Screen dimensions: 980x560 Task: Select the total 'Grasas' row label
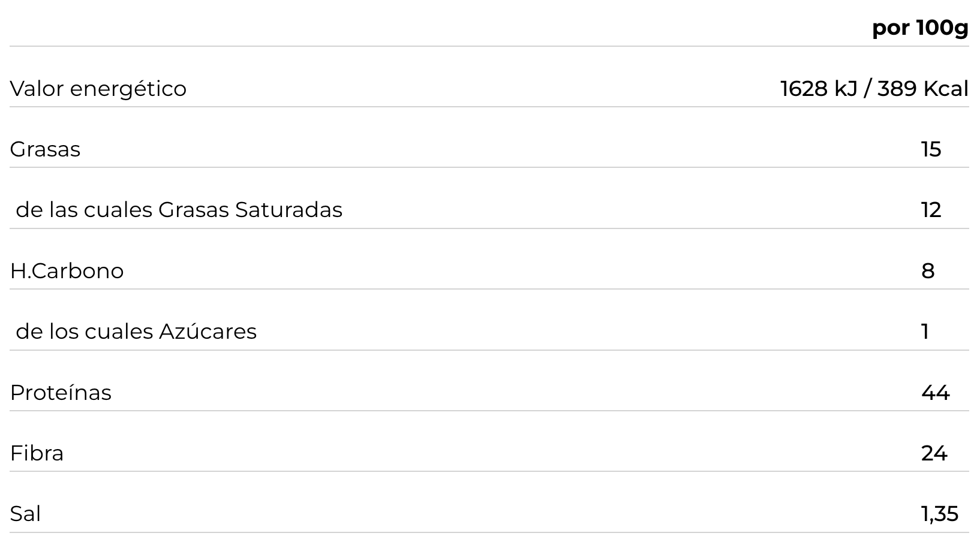[x=45, y=149]
